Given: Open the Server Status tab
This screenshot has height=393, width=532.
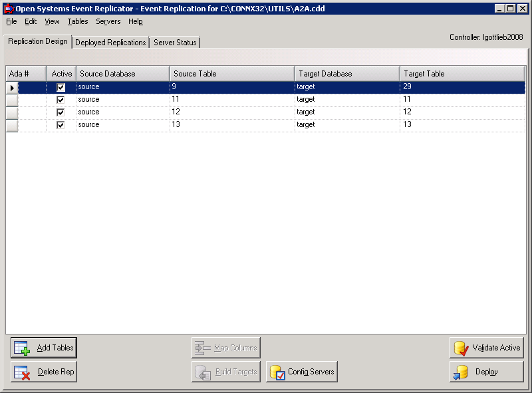Looking at the screenshot, I should [174, 42].
